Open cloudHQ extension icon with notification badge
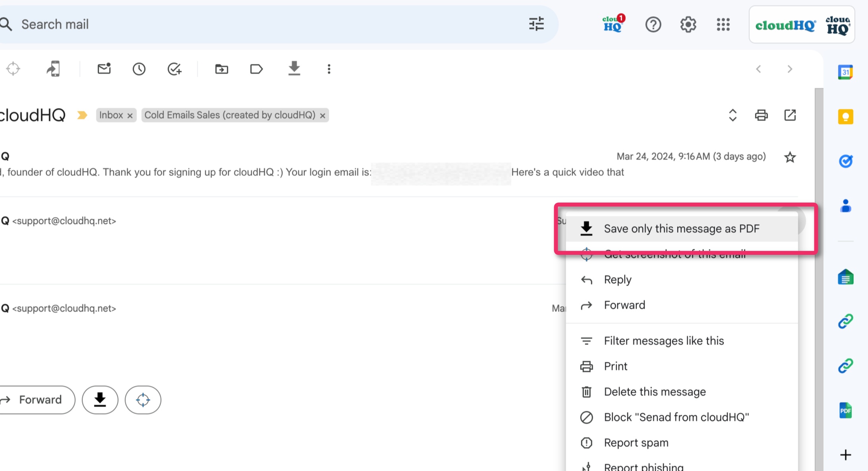The height and width of the screenshot is (471, 868). [613, 24]
